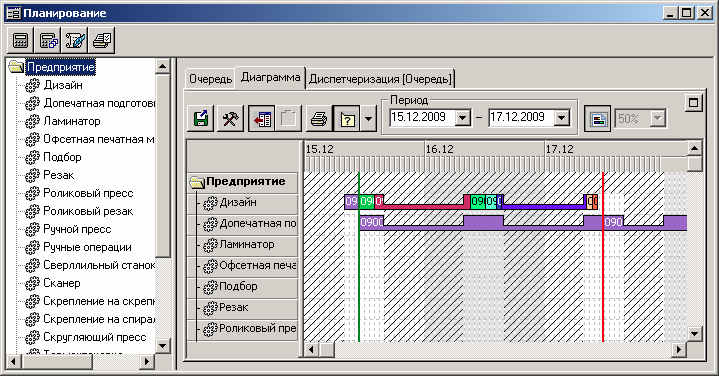This screenshot has width=719, height=376.
Task: Select Сканер in the left tree
Action: pos(61,283)
